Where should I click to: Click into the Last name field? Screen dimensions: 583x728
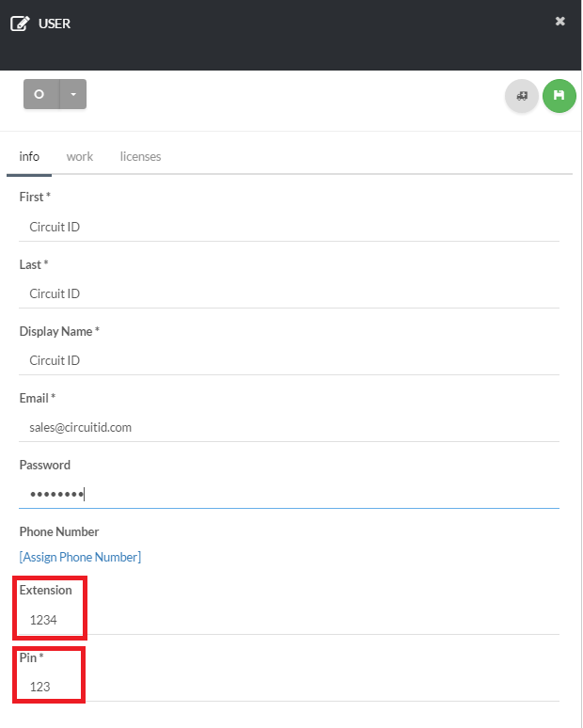289,293
